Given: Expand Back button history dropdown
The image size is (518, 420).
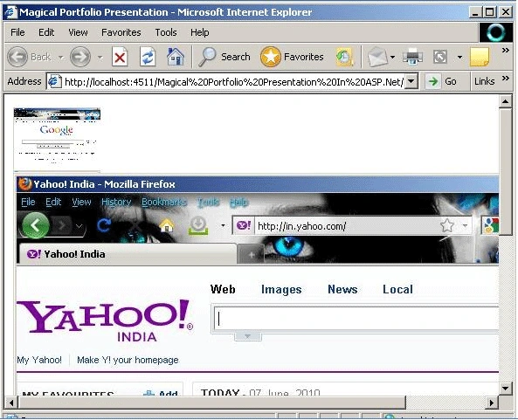Looking at the screenshot, I should (61, 58).
